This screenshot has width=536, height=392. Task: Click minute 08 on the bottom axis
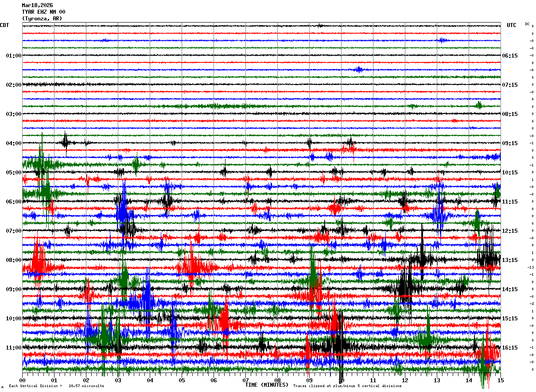(x=278, y=380)
